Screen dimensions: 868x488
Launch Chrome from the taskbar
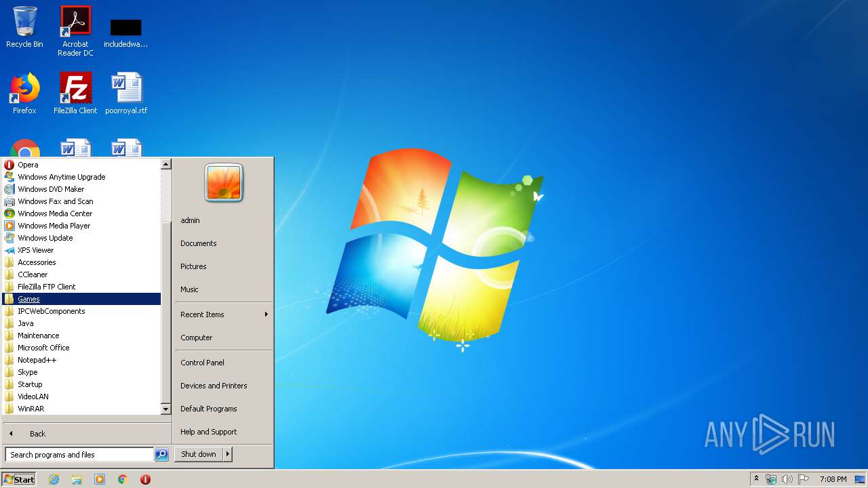[x=123, y=479]
